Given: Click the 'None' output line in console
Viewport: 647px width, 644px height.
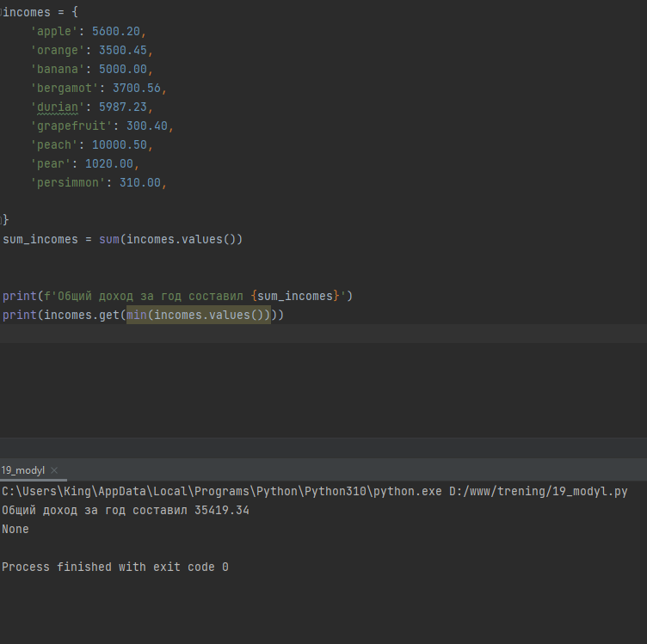Looking at the screenshot, I should (x=15, y=529).
